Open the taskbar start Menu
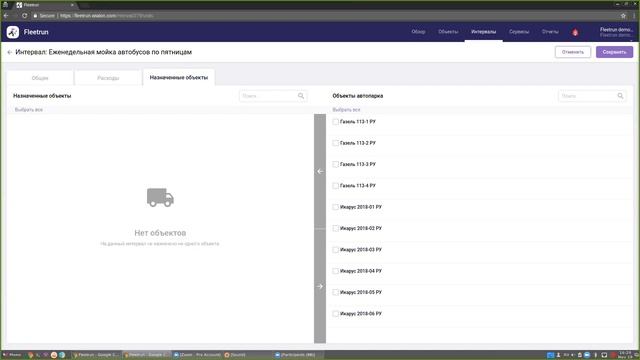This screenshot has height=360, width=640. pyautogui.click(x=12, y=355)
